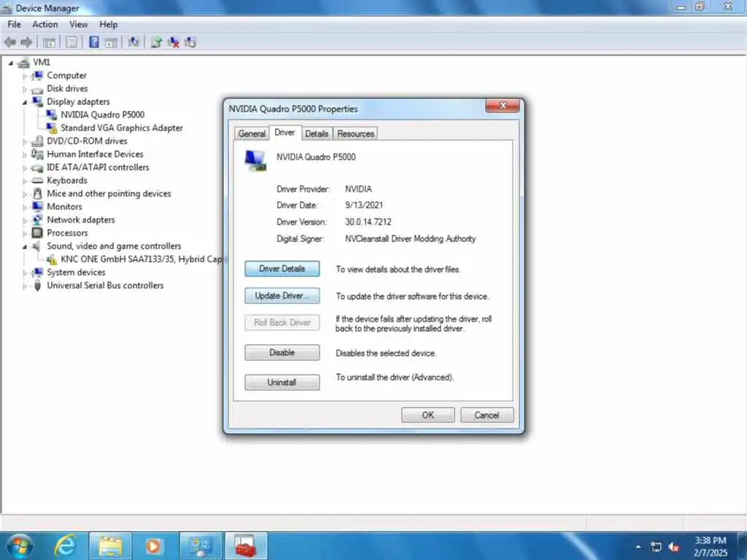Click the blue Help question-mark toolbar icon
747x560 pixels.
pos(94,42)
